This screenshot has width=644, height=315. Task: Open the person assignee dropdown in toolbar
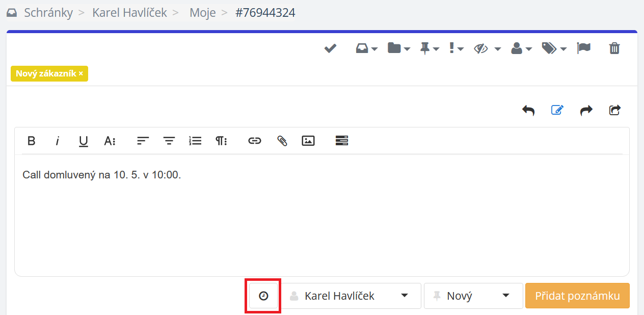[x=521, y=48]
